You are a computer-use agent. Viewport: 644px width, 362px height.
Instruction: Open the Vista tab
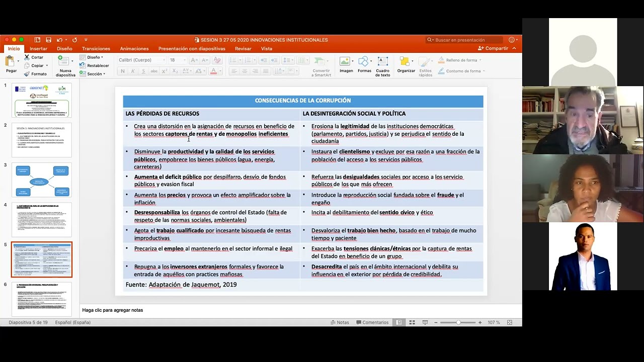267,49
